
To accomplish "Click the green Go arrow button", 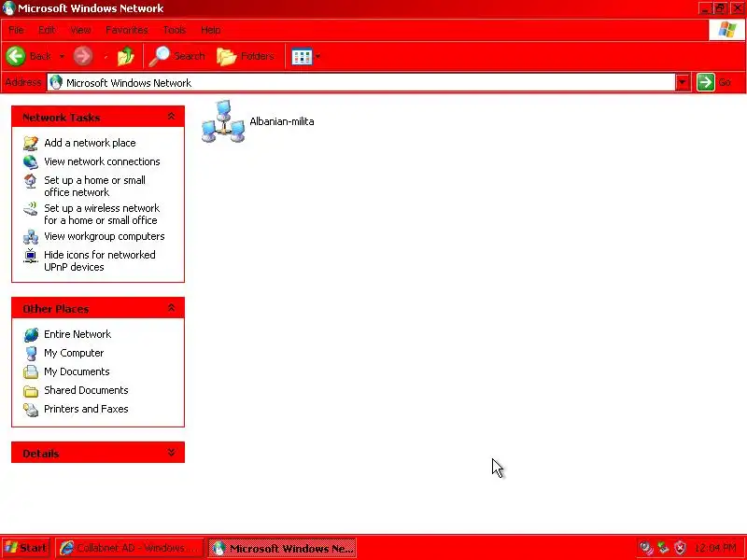I will point(706,82).
